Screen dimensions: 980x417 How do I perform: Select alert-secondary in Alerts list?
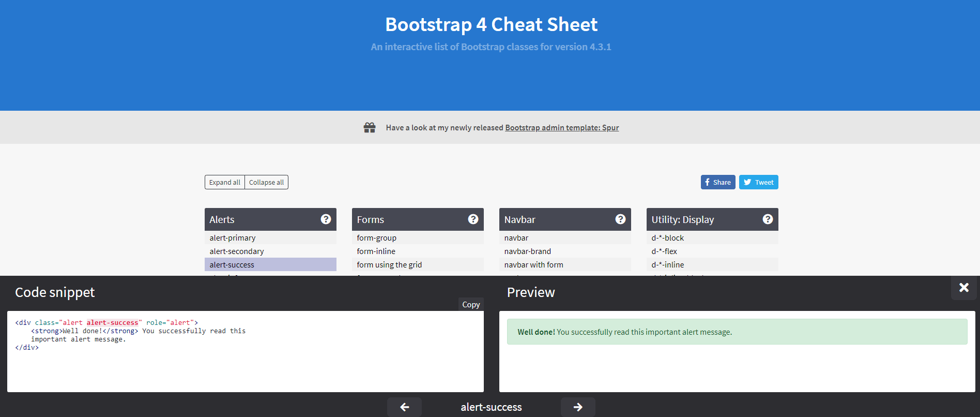(270, 251)
